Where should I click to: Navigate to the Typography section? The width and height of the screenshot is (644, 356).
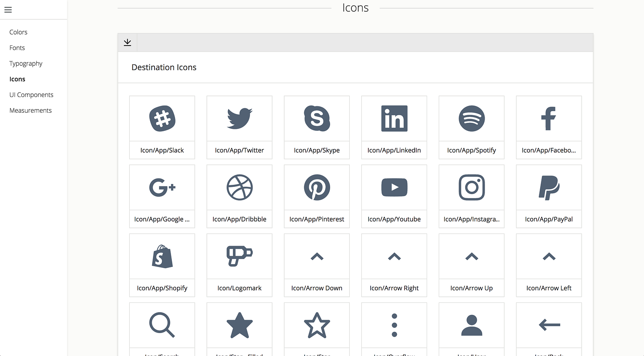(26, 64)
